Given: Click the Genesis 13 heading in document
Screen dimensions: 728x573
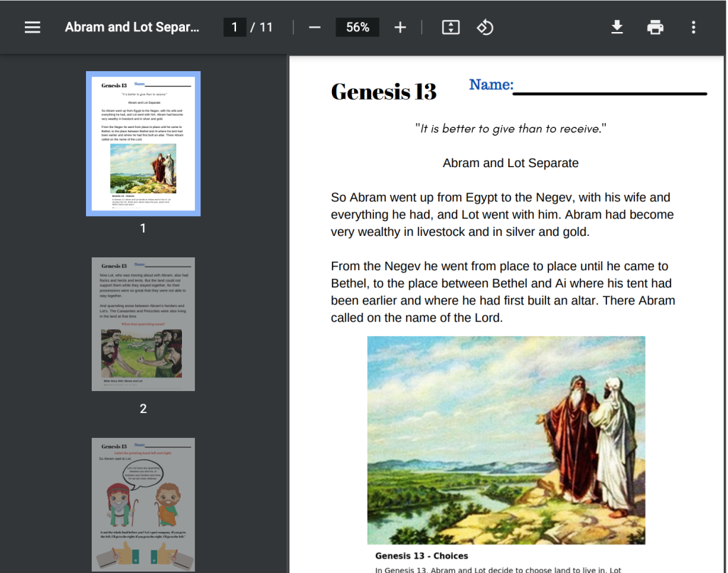Looking at the screenshot, I should [x=384, y=92].
